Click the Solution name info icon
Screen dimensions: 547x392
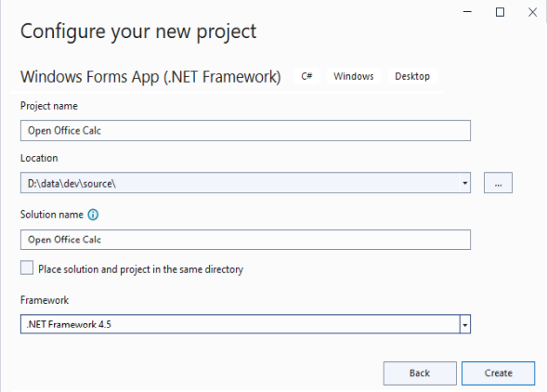(x=93, y=215)
